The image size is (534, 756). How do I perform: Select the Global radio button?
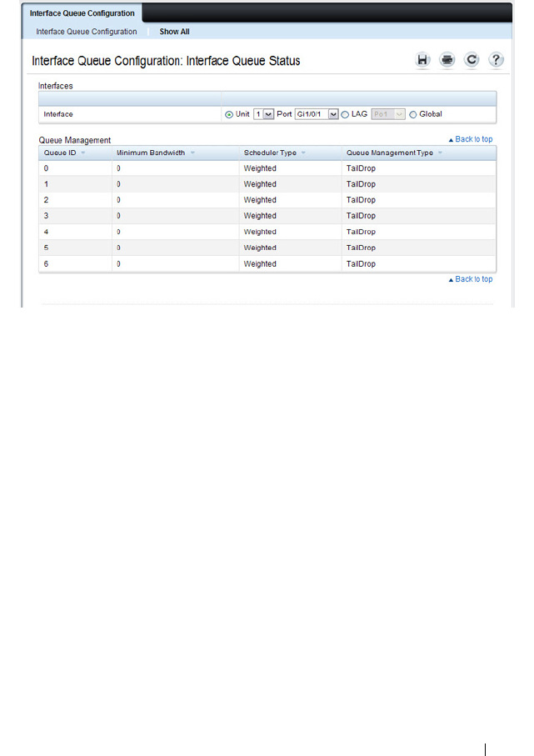click(x=413, y=115)
